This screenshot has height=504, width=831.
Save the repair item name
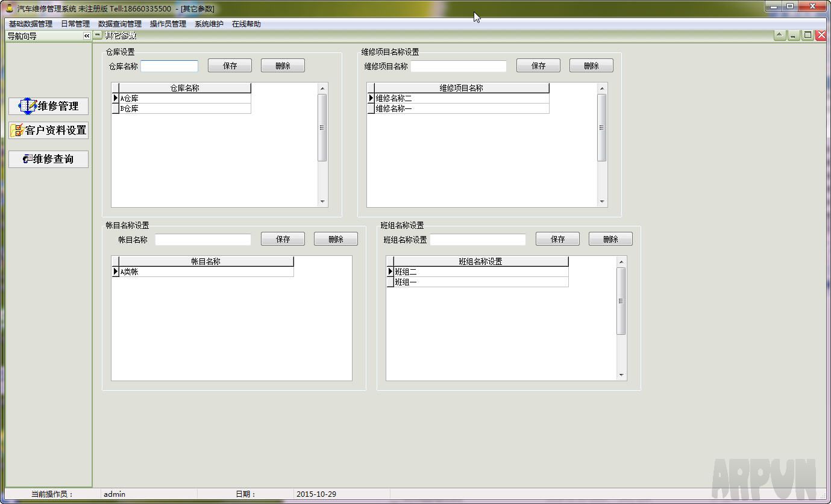[x=539, y=66]
